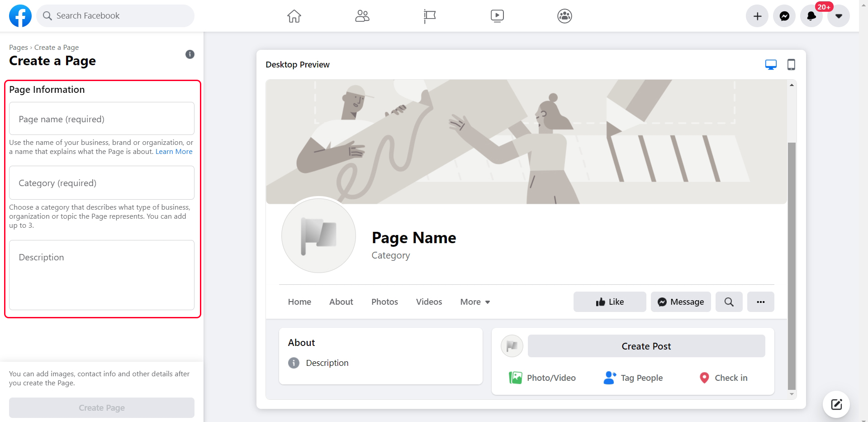Click the Page name input field
The image size is (868, 422).
click(101, 119)
